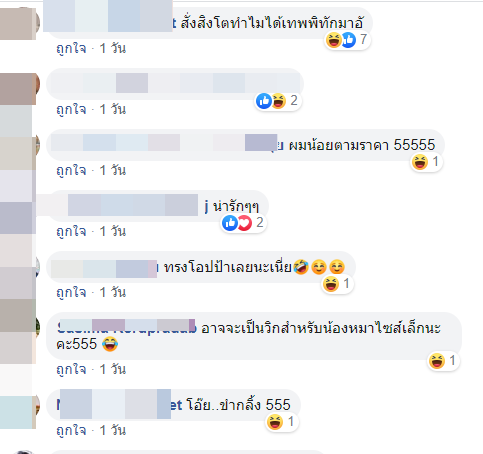The width and height of the screenshot is (483, 454).
Task: Click the like and heart reactions on น่ารักๆๆ comment
Action: point(243,223)
